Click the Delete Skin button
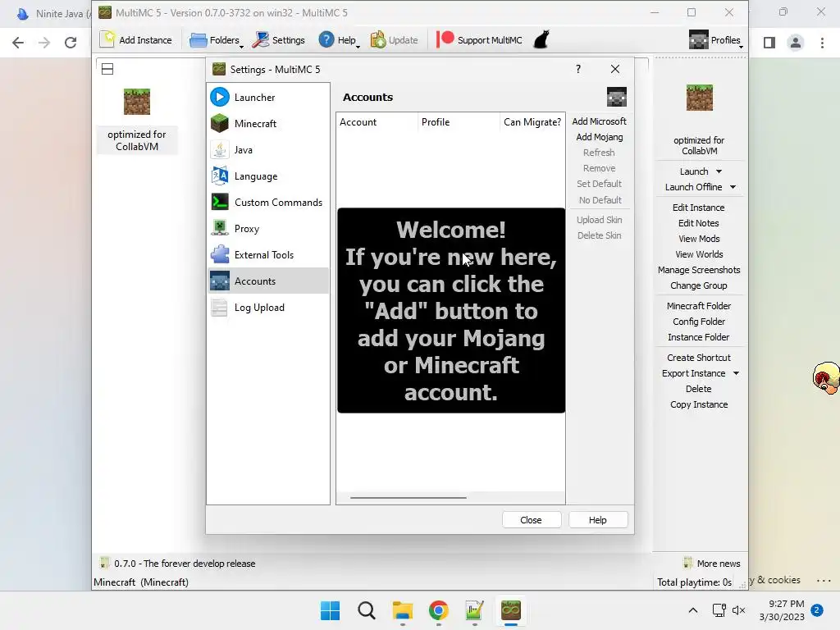Screen dimensions: 840x630 (x=599, y=235)
